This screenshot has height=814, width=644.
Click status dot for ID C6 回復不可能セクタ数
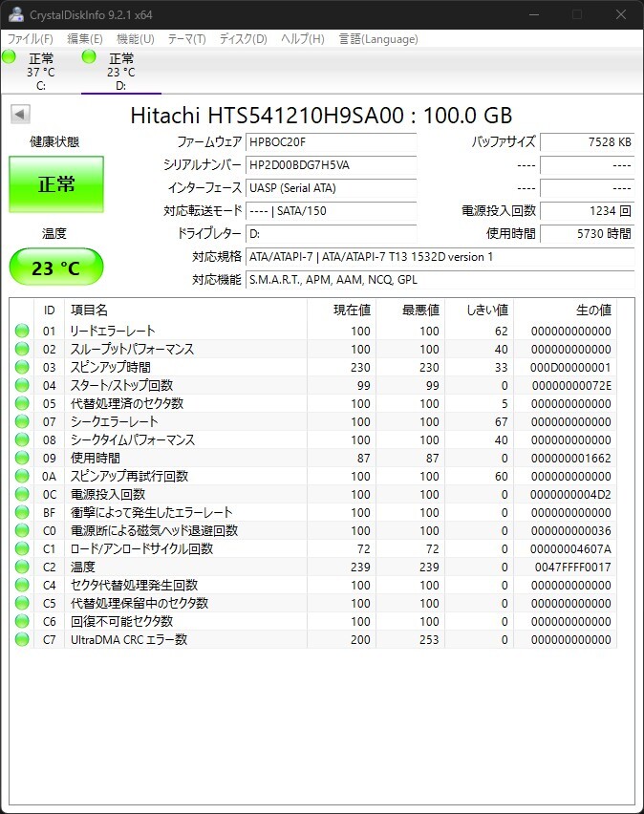tap(22, 621)
